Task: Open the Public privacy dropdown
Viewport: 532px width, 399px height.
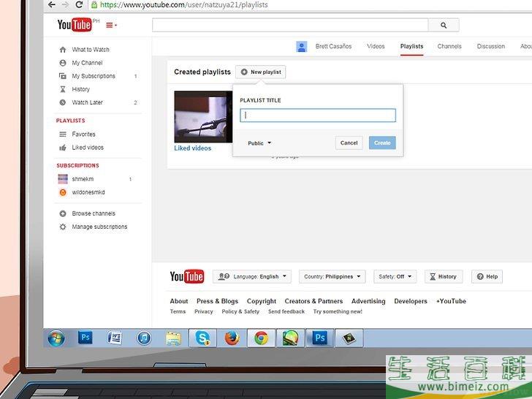Action: [259, 143]
